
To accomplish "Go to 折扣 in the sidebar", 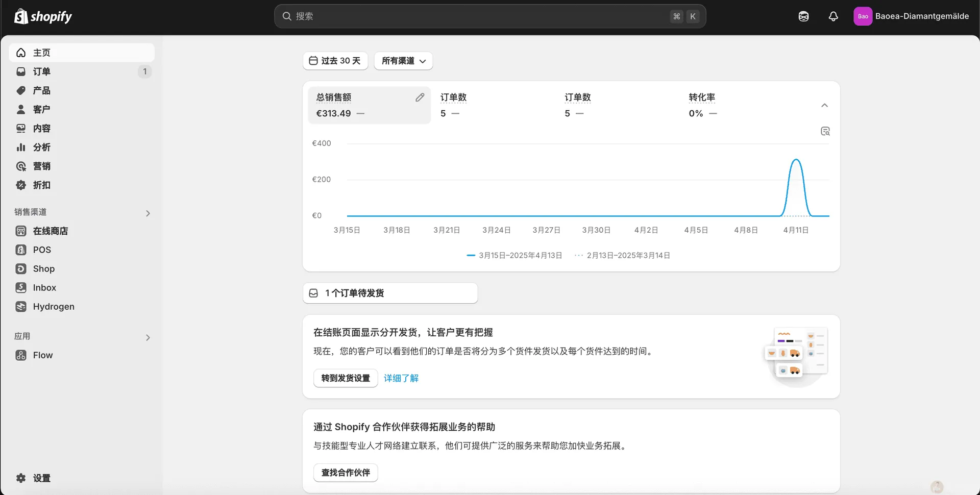I will pos(82,185).
